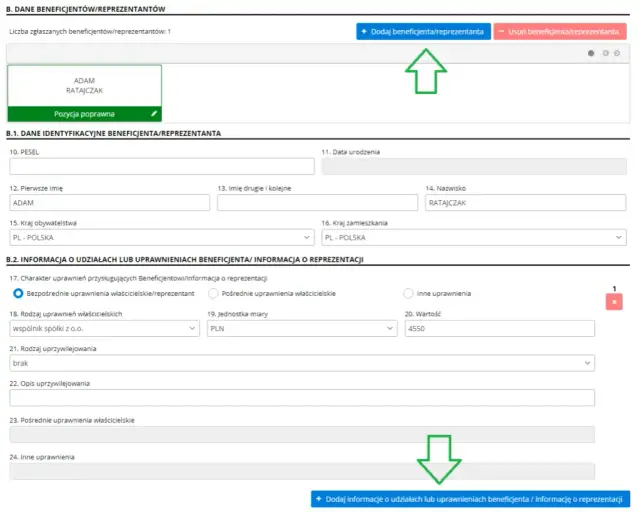Choose the 'Inne uprawnienia' radio button

tap(408, 293)
